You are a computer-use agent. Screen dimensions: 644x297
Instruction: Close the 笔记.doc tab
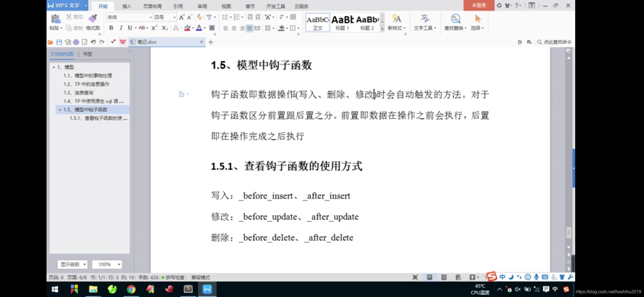[x=201, y=42]
